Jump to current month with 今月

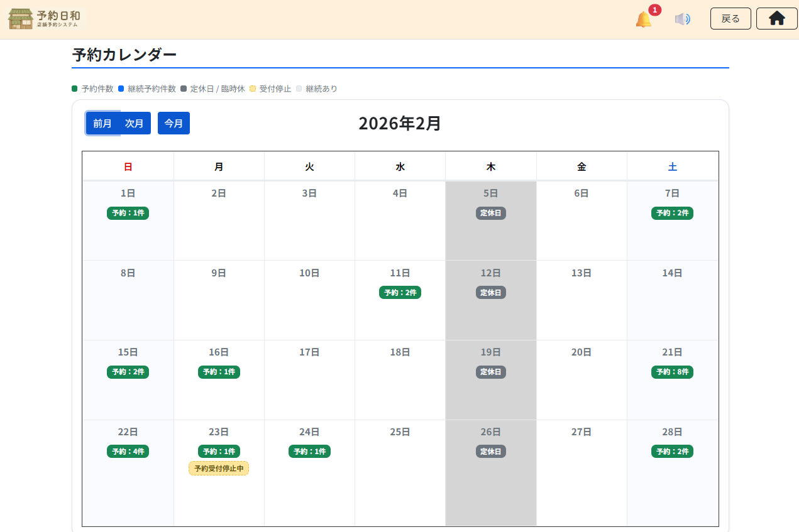pyautogui.click(x=174, y=123)
